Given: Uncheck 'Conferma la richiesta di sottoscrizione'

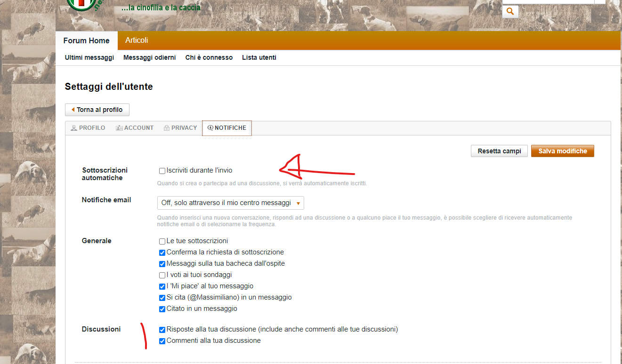Looking at the screenshot, I should (x=162, y=253).
